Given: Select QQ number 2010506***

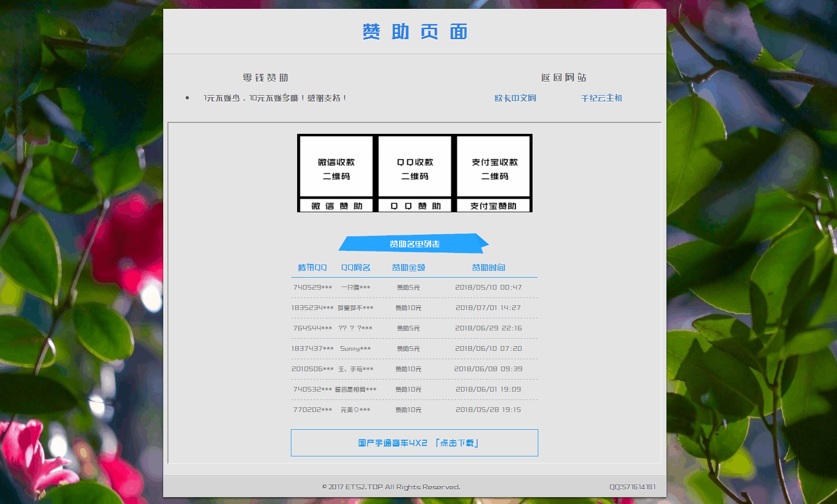Looking at the screenshot, I should pos(312,369).
